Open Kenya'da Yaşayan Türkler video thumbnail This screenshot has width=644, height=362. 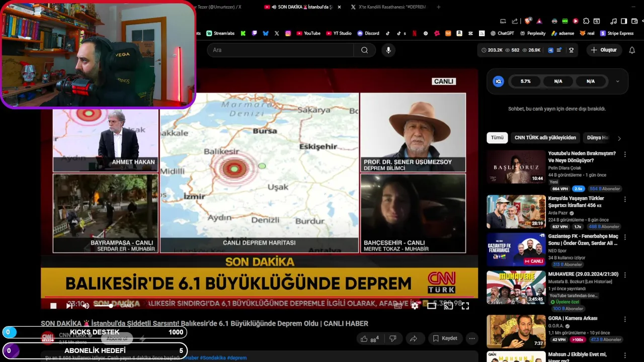pos(516,212)
